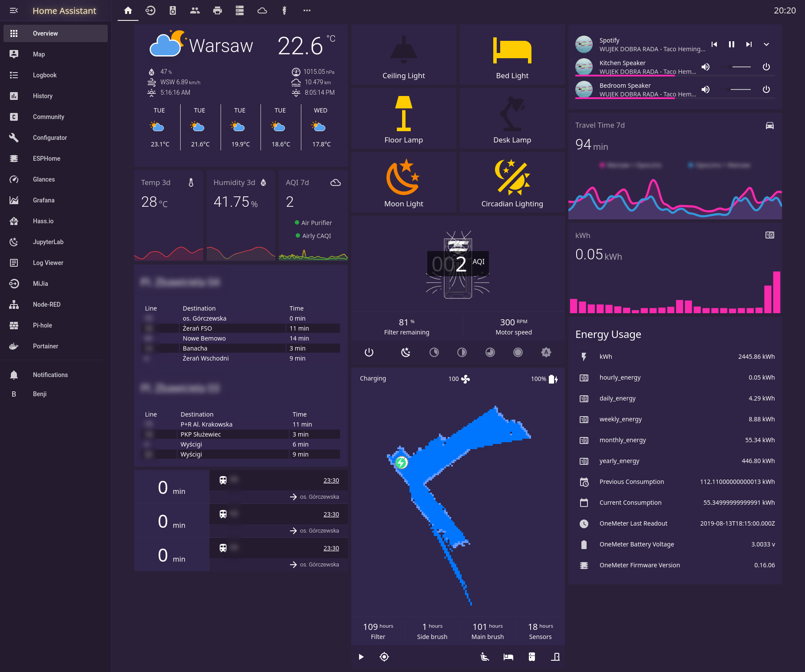Image resolution: width=805 pixels, height=672 pixels.
Task: Power off the Kitchen Speaker
Action: coord(766,67)
